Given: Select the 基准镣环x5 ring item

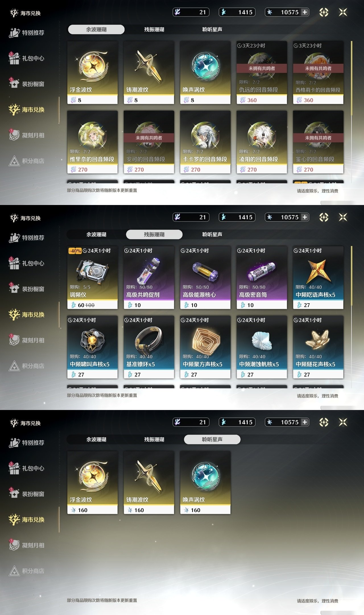Looking at the screenshot, I should click(149, 347).
